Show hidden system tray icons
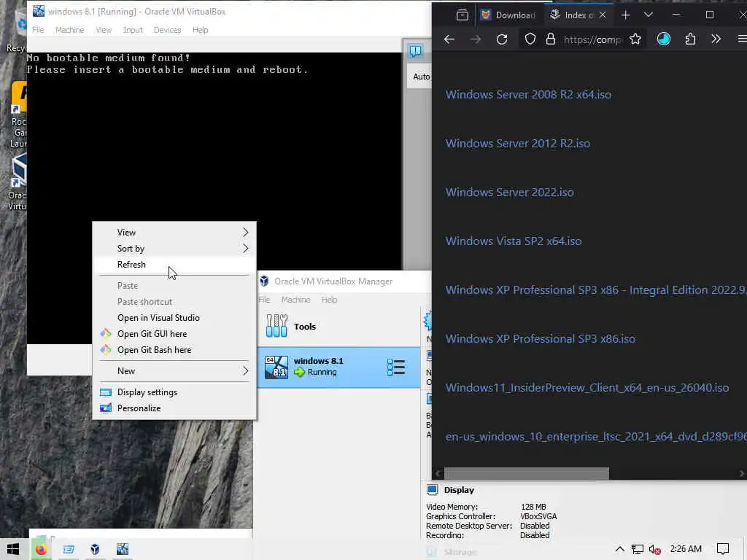This screenshot has height=560, width=747. 619,549
